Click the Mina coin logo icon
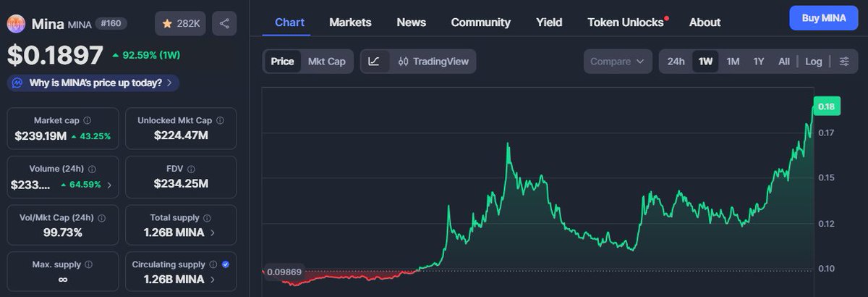Screen dimensions: 868x297 point(17,24)
